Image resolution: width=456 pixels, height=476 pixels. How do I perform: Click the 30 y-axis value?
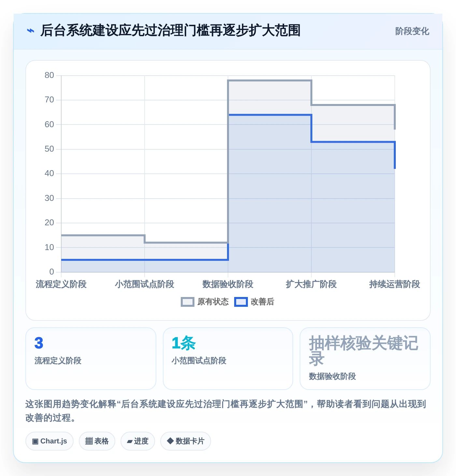pos(49,198)
